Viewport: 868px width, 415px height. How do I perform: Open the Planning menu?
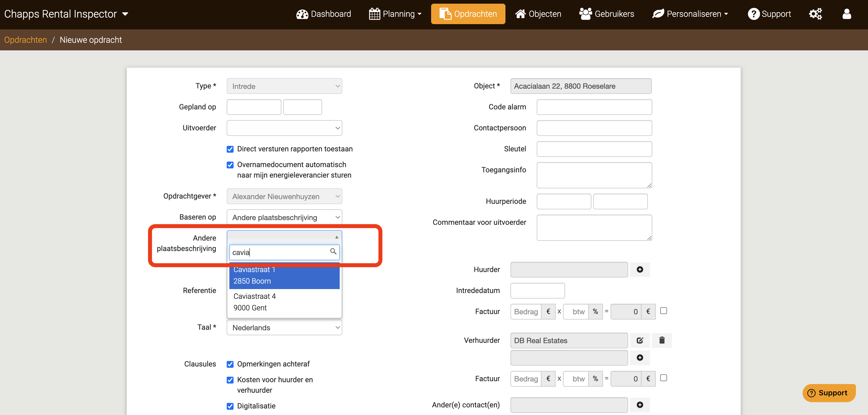coord(395,14)
